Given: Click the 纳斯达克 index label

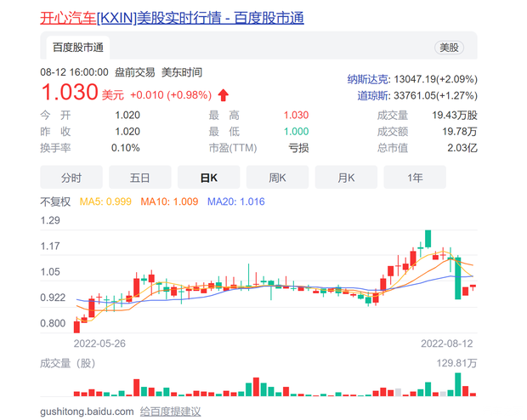Looking at the screenshot, I should pos(368,79).
